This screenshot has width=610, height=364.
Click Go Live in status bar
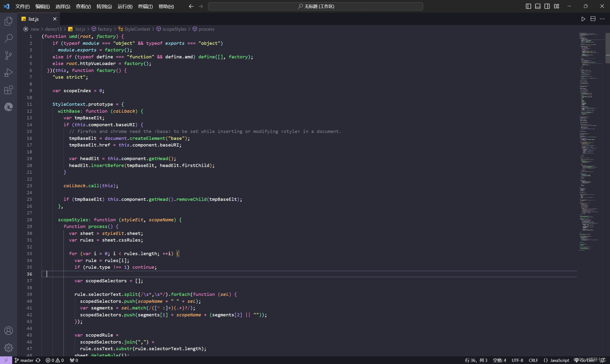tap(587, 360)
